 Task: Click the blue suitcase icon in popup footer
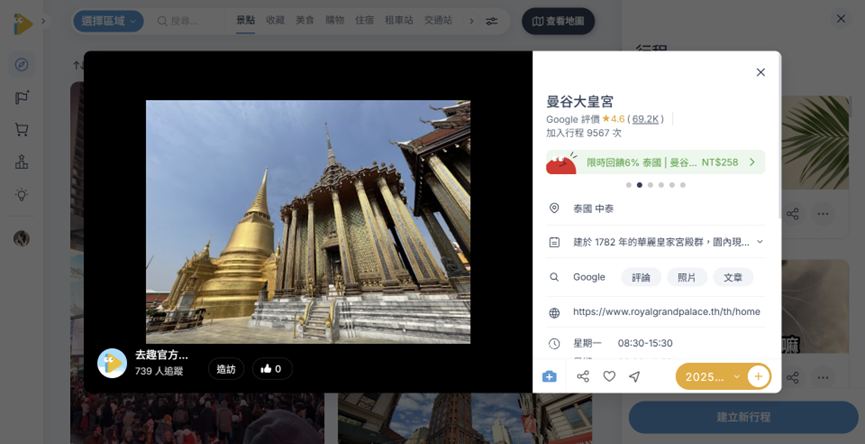[549, 376]
